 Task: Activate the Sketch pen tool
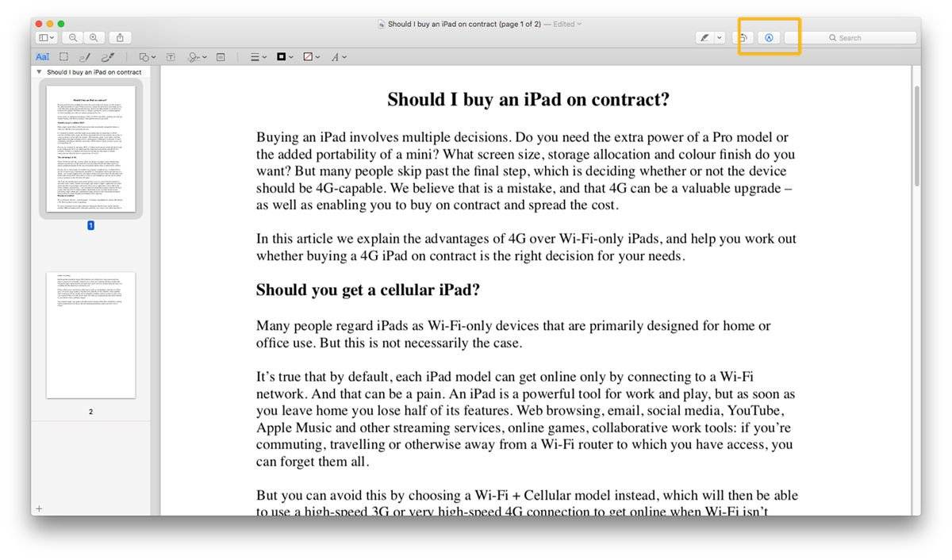85,57
